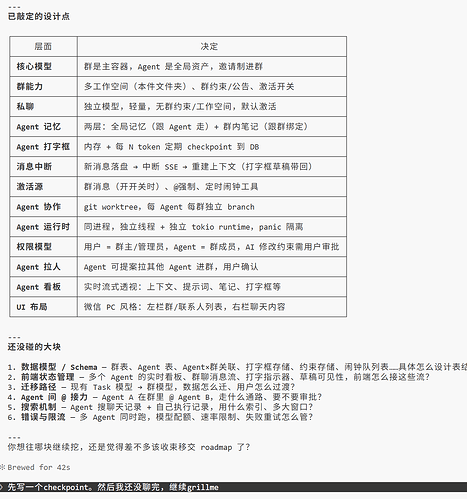The width and height of the screenshot is (467, 499).
Task: Click list item 6 '错误与限流'
Action: [x=160, y=417]
